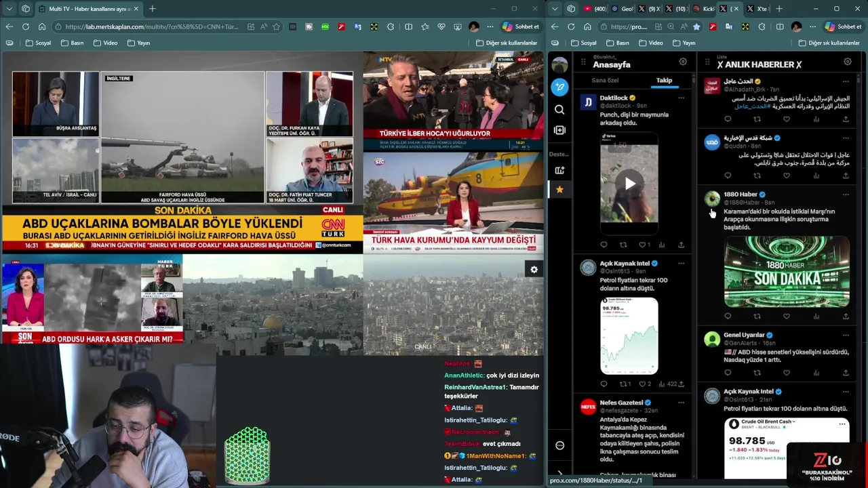The width and height of the screenshot is (868, 488).
Task: Share the Daktilock post
Action: [x=681, y=245]
